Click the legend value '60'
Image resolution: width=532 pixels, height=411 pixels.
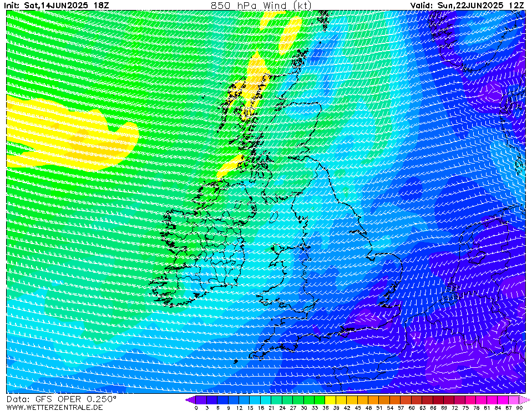click(x=412, y=408)
